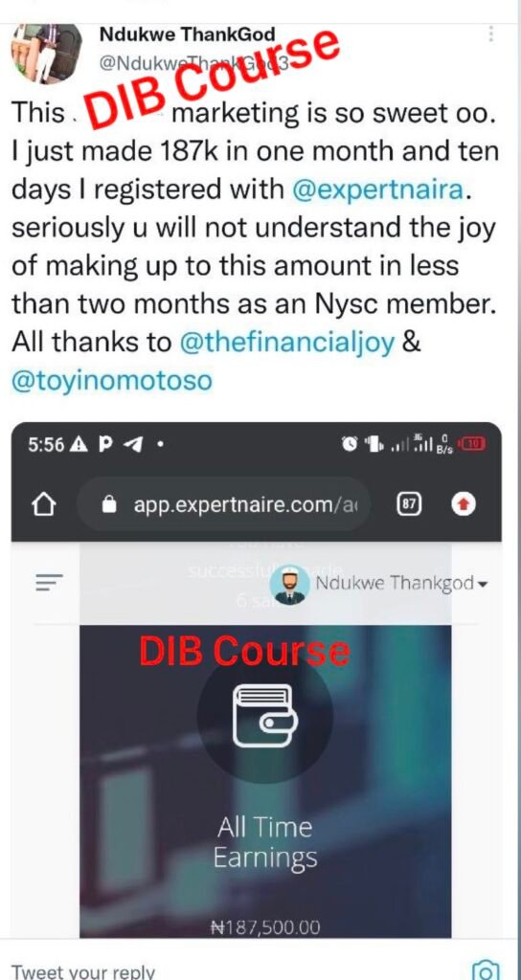Screen dimensions: 521x980
Task: Tap the alarm clock status bar icon
Action: (x=349, y=446)
